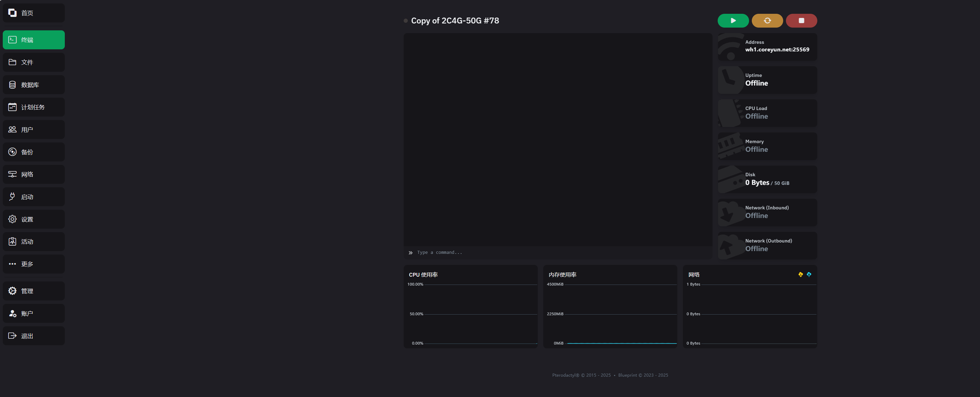
Task: Click the Blueprint © 2023 - 2025 footer text
Action: [x=643, y=375]
